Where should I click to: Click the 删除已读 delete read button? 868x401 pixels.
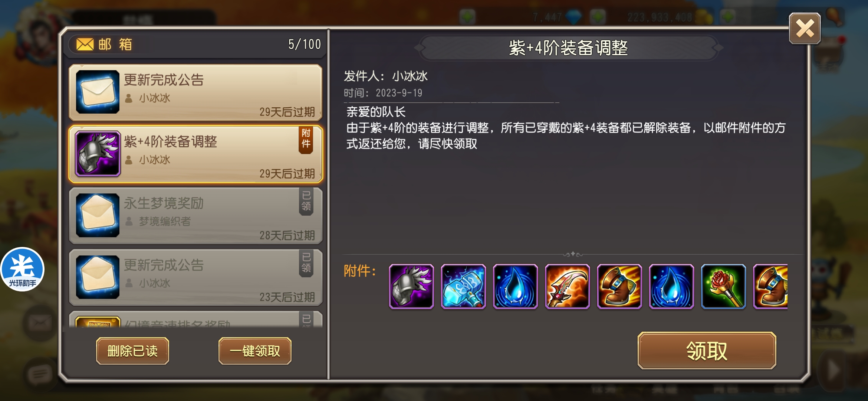[132, 351]
